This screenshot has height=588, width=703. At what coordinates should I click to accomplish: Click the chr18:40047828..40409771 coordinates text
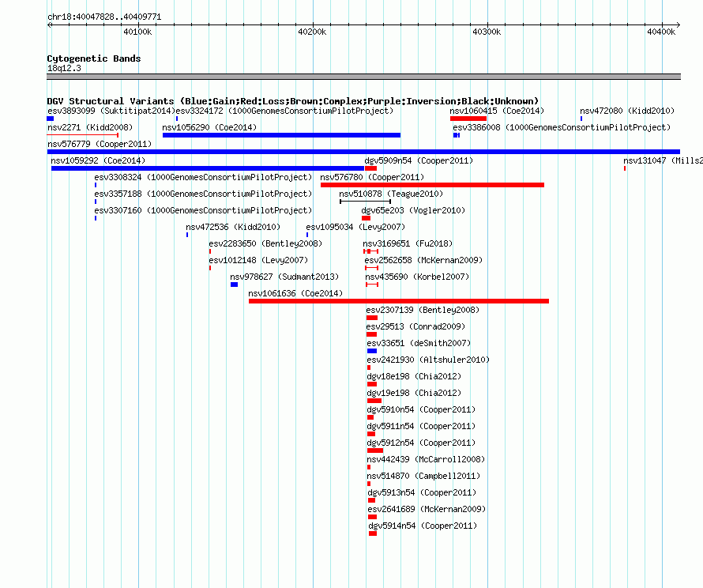click(x=104, y=17)
